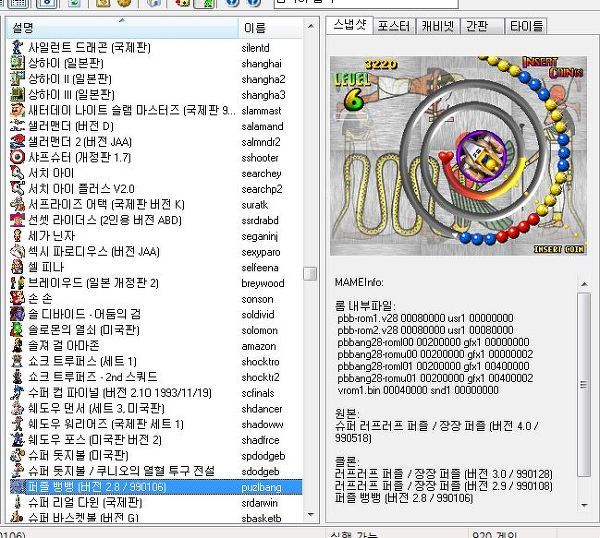Select the ROM name searchp2
The width and height of the screenshot is (600, 538).
point(262,189)
